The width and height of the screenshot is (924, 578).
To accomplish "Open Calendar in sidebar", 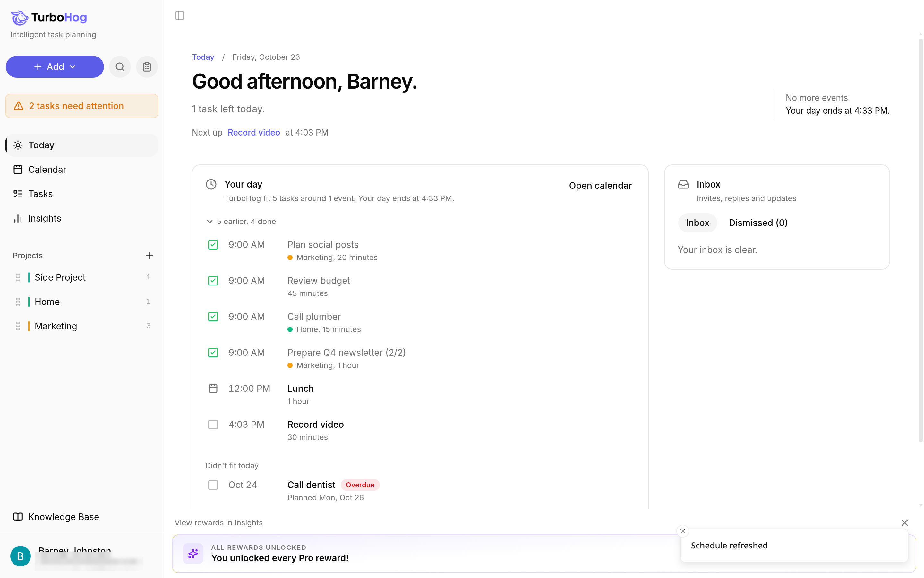I will pyautogui.click(x=82, y=169).
